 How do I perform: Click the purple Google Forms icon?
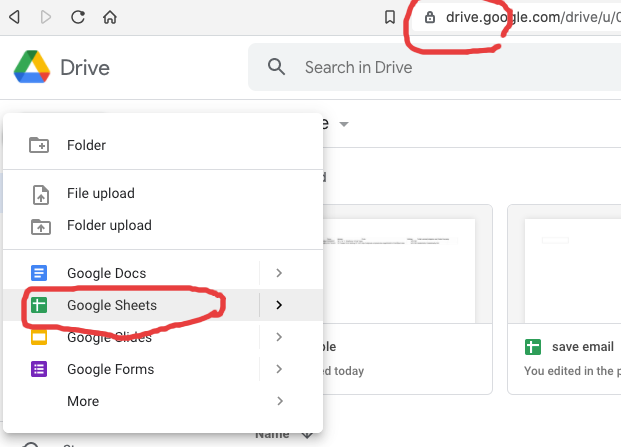coord(39,369)
